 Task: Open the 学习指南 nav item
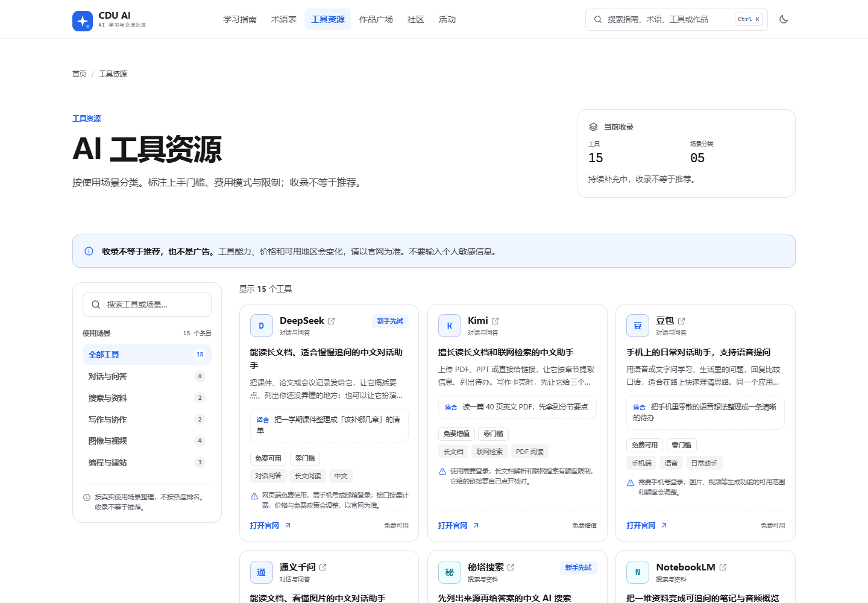point(240,19)
